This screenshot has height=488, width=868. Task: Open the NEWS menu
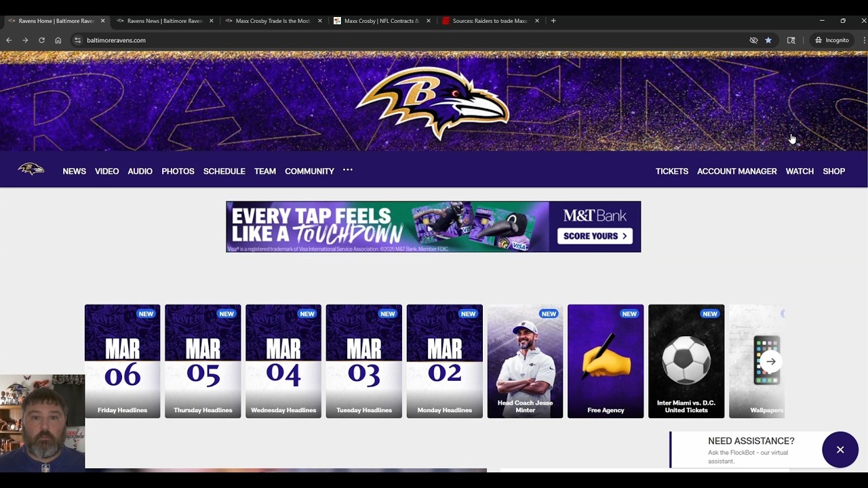(x=75, y=171)
